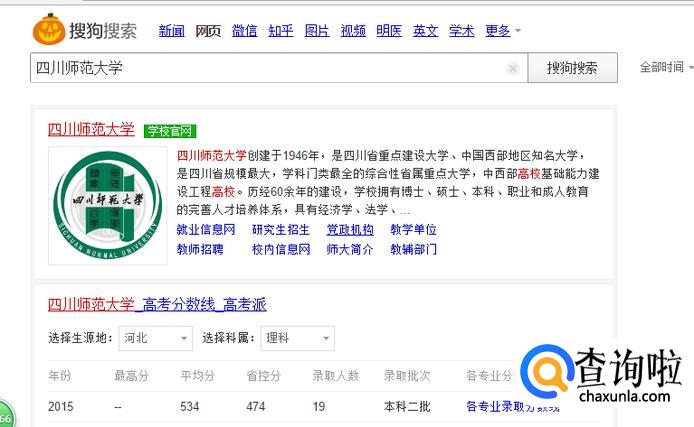Click the green 学校官网 badge
This screenshot has height=427, width=694.
click(170, 131)
